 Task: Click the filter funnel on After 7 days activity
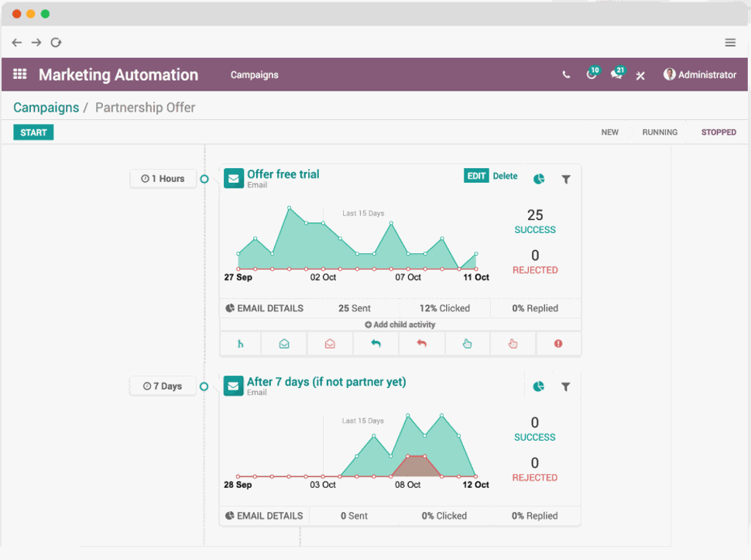566,387
